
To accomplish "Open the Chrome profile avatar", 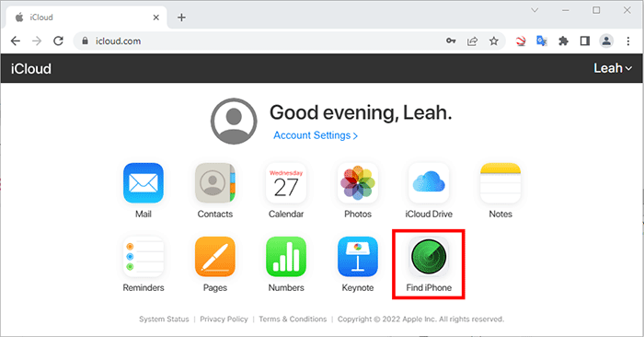I will pos(606,41).
